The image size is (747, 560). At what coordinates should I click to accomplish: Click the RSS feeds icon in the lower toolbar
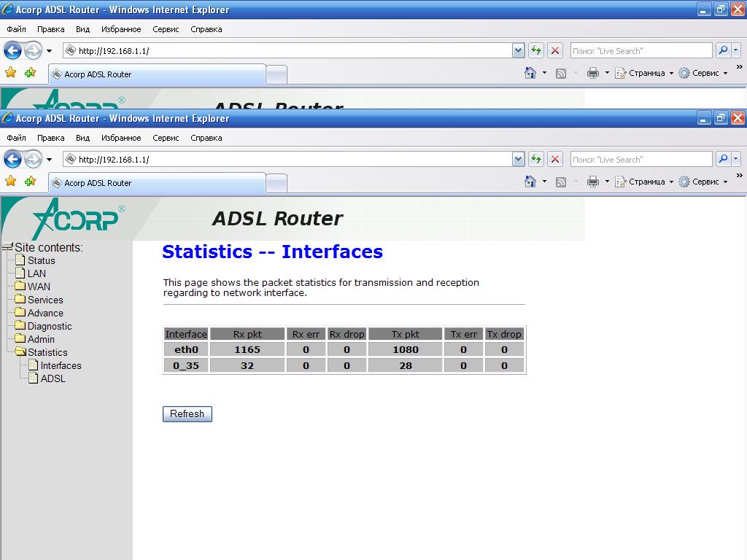point(560,182)
